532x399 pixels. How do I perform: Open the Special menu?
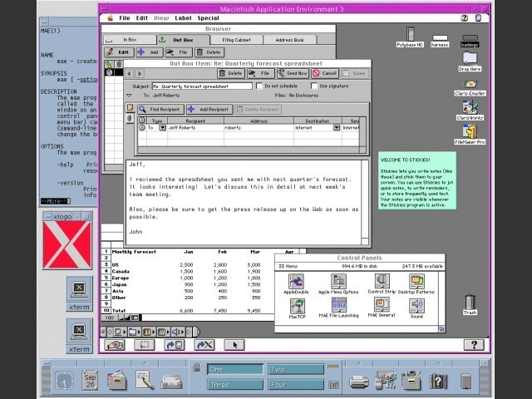coord(209,18)
